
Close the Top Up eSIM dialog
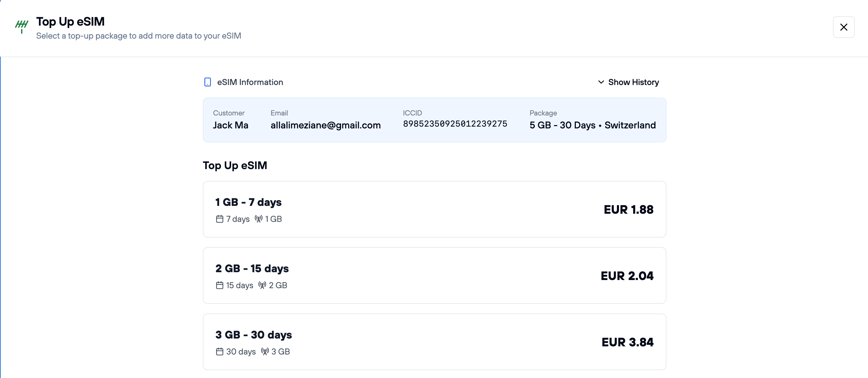(843, 27)
